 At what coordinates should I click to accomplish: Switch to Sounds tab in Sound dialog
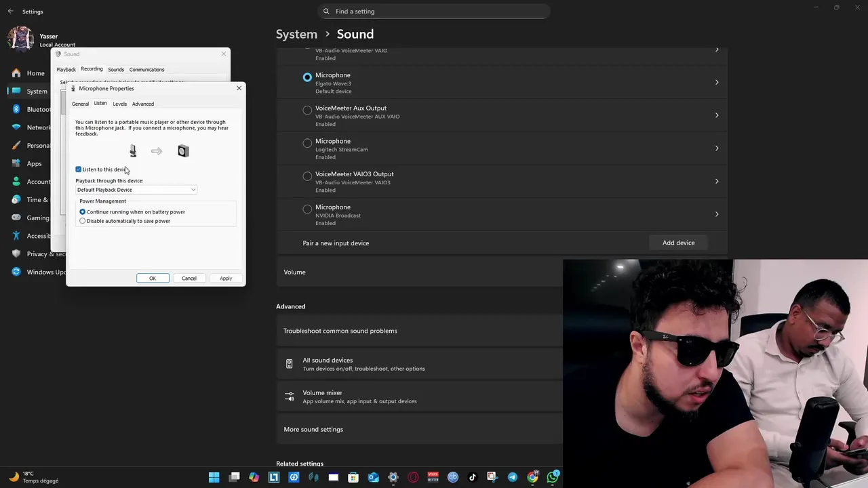pos(116,70)
